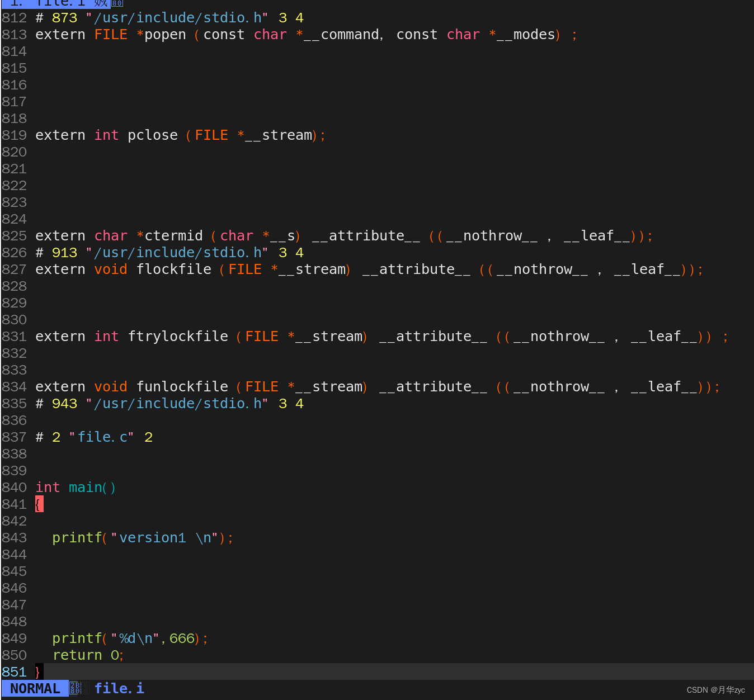Screen dimensions: 754x700
Task: Click the "version1 \n" string on line 843
Action: tap(164, 538)
